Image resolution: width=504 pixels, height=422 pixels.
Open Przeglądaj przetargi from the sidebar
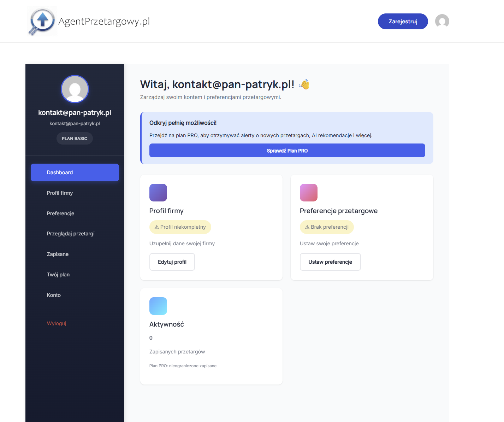click(71, 234)
